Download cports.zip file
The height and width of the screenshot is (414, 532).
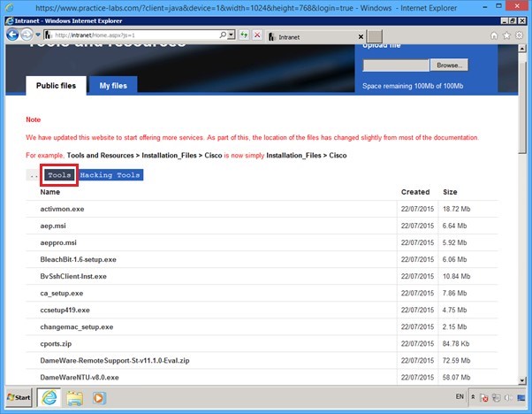tap(56, 344)
